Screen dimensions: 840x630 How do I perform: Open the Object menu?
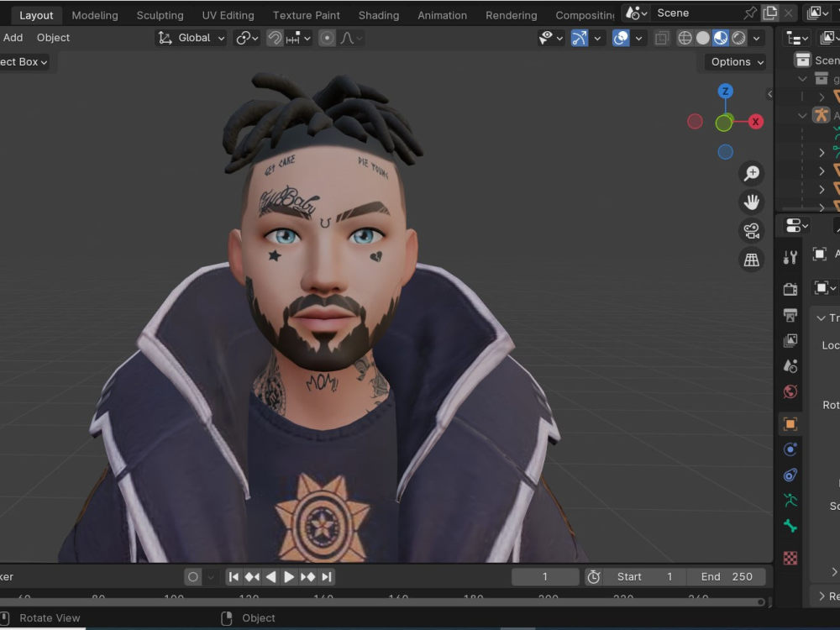coord(53,38)
